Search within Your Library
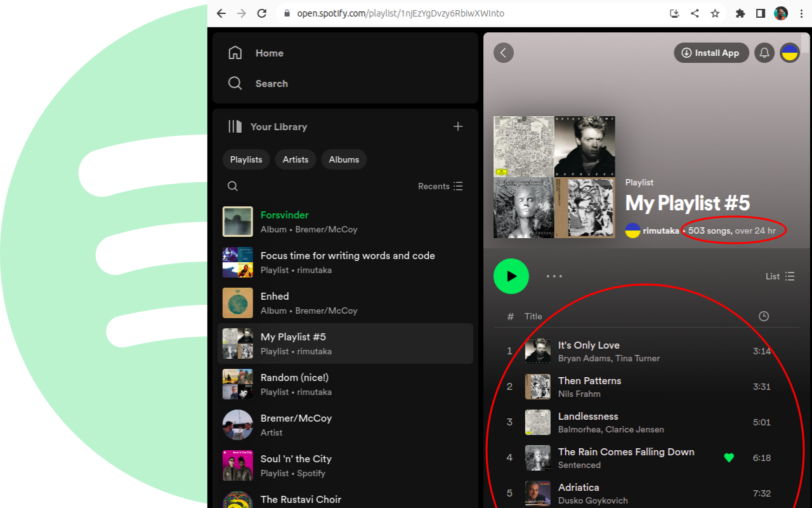 tap(233, 186)
